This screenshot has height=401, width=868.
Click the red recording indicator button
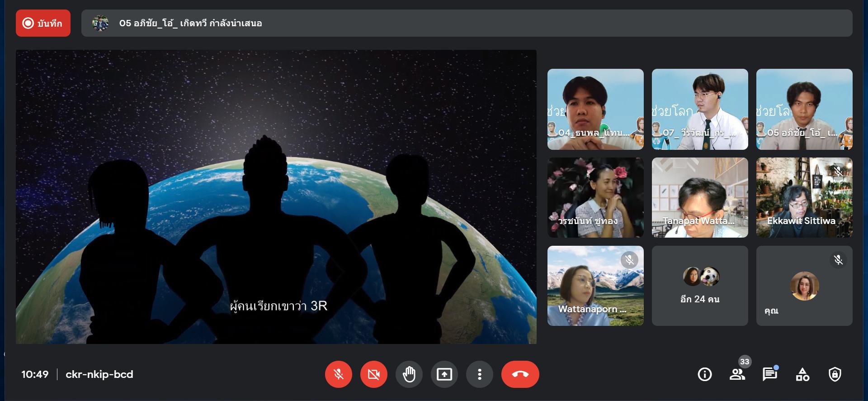tap(43, 23)
